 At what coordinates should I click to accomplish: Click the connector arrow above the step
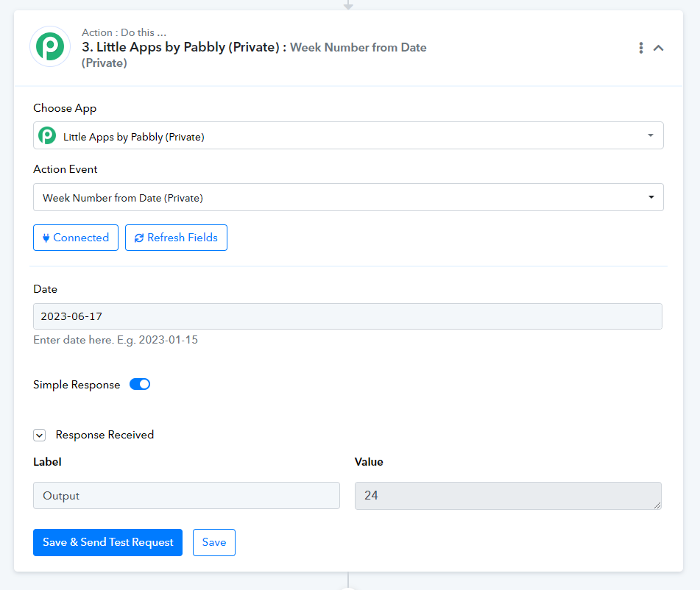coord(348,5)
